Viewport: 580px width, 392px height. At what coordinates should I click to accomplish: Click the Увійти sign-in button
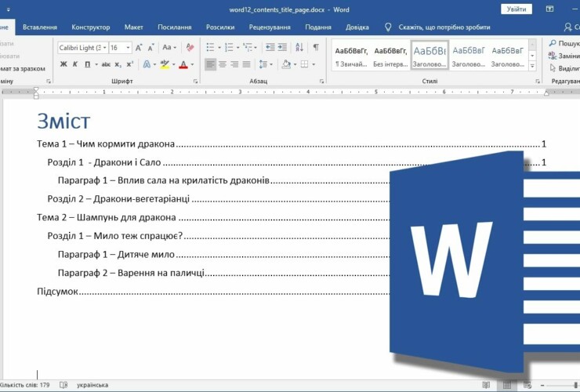tap(516, 9)
